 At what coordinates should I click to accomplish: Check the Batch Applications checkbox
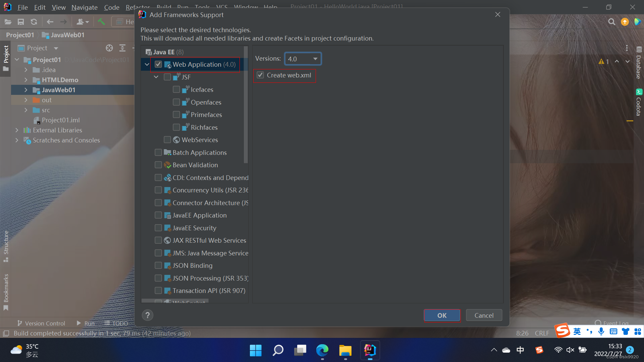pyautogui.click(x=158, y=153)
